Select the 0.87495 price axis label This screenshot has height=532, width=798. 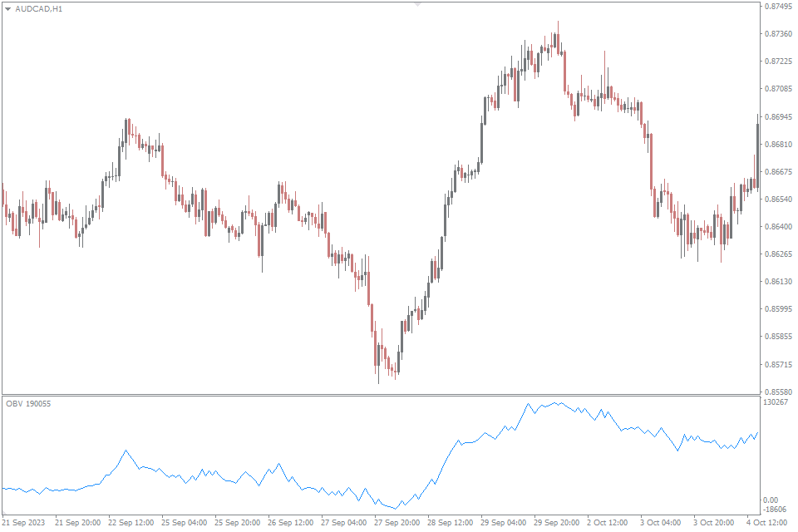[777, 7]
